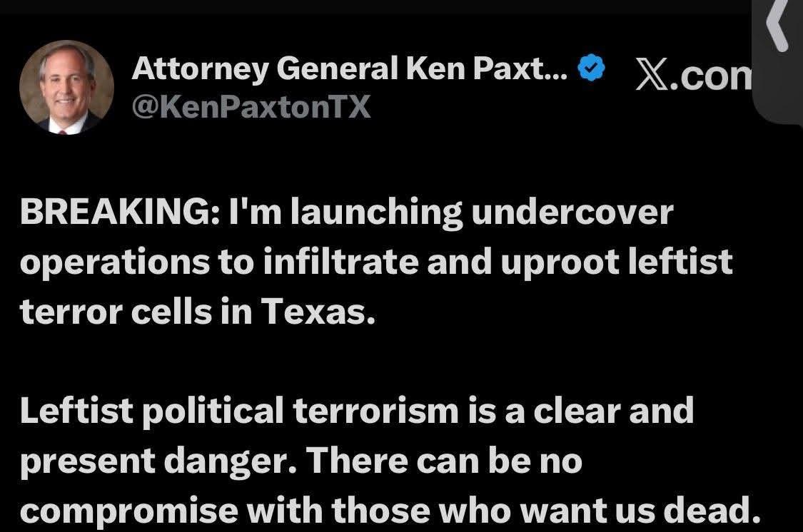Click the X logo icon

pyautogui.click(x=652, y=75)
